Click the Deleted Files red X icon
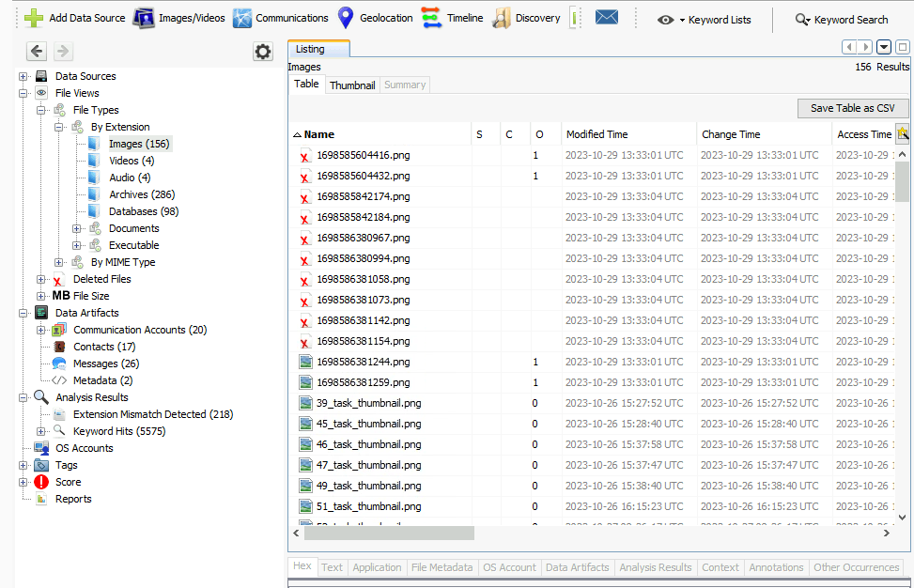914x588 pixels. [58, 280]
